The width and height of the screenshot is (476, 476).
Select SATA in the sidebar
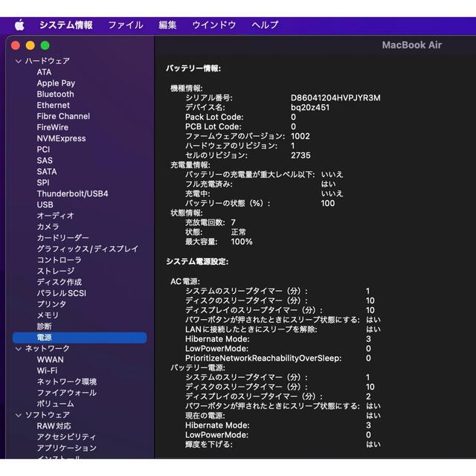(x=47, y=172)
